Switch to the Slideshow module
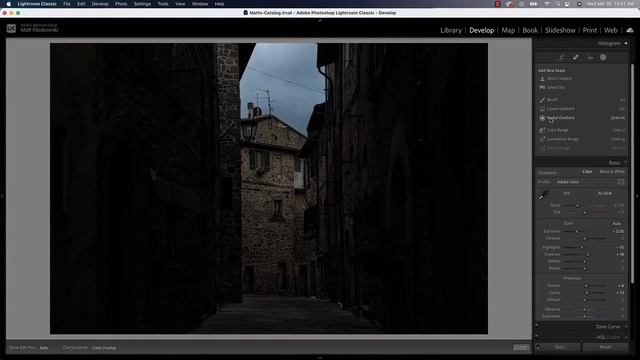640x360 pixels. [x=560, y=30]
